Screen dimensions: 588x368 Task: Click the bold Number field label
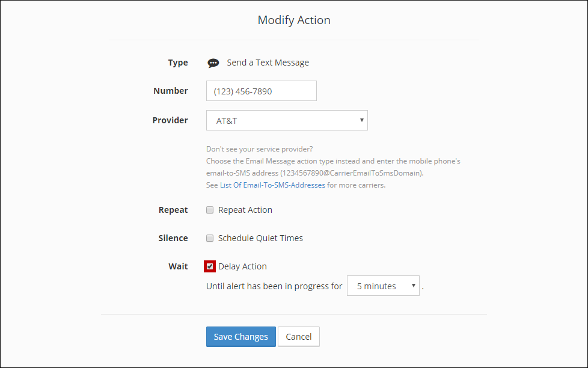[171, 91]
